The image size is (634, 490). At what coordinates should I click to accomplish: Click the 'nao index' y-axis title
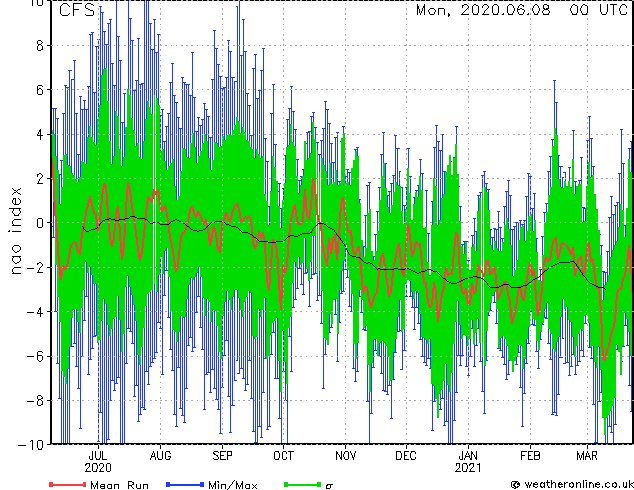click(15, 231)
